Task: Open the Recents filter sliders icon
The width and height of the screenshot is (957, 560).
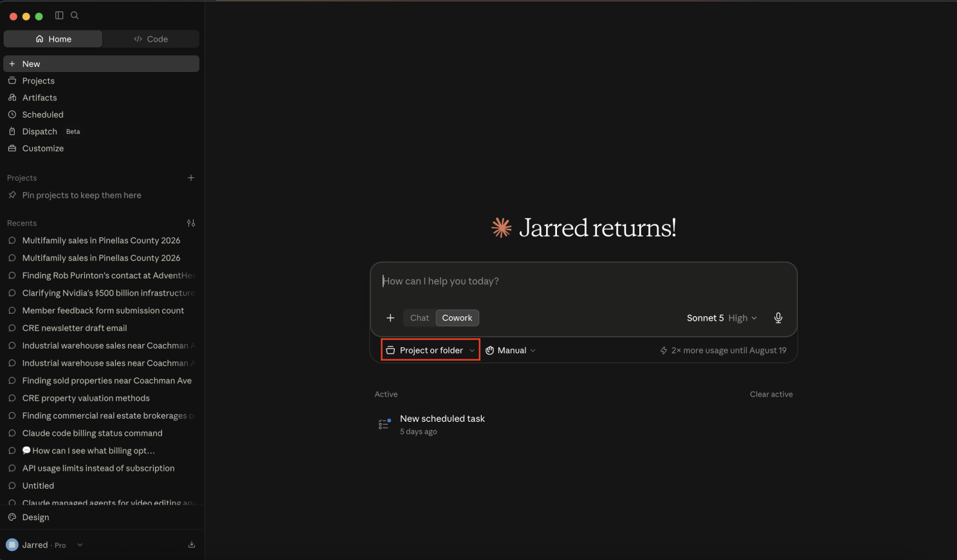Action: [191, 223]
